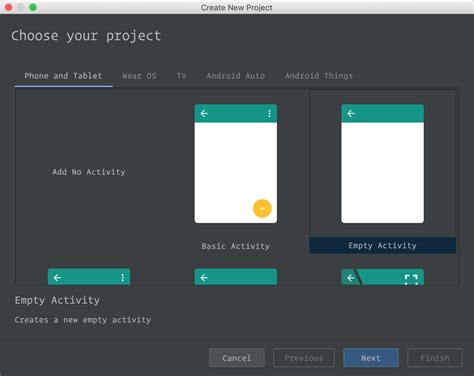This screenshot has height=376, width=474.
Task: Click the Next button
Action: pos(371,358)
